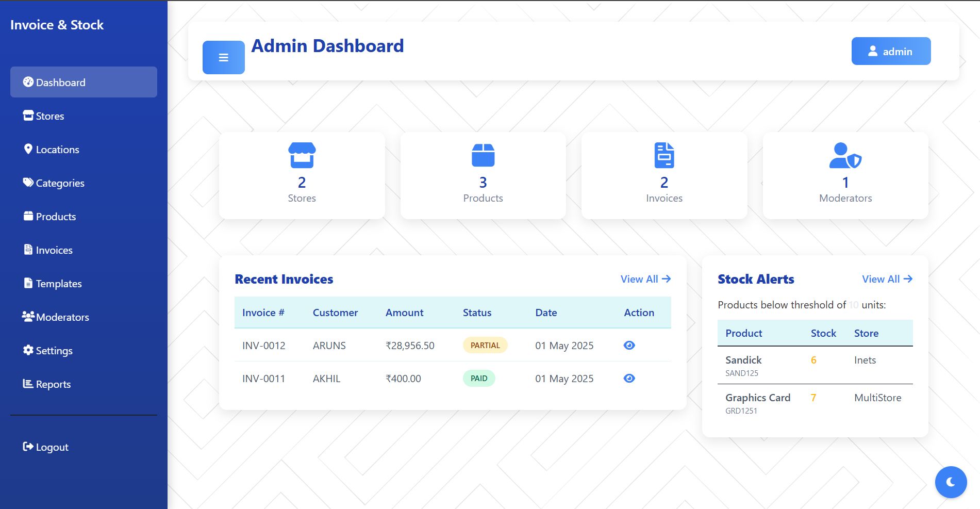Click the Products count card label
Viewport: 980px width, 509px height.
pyautogui.click(x=483, y=198)
